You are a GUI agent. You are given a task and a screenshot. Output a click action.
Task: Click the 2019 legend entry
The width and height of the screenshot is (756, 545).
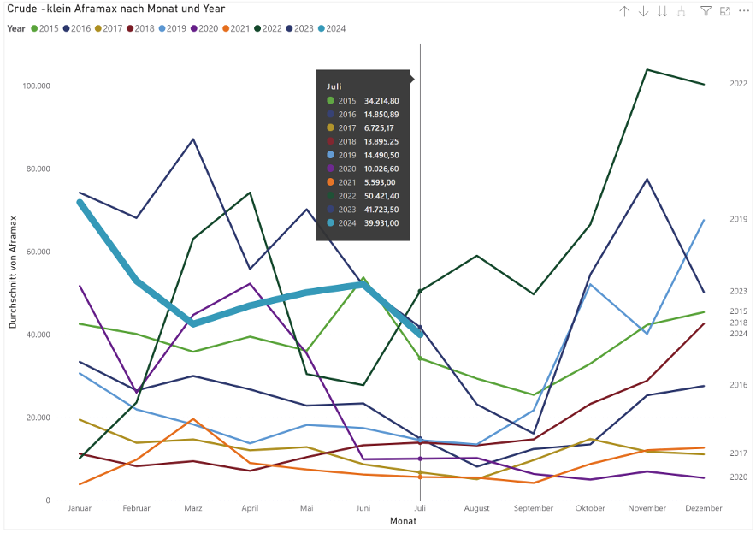pyautogui.click(x=174, y=28)
